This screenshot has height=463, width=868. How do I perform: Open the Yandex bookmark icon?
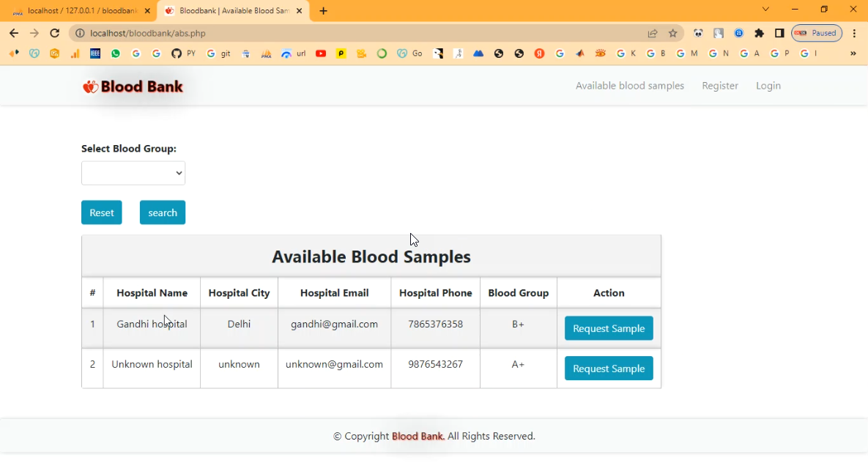pyautogui.click(x=539, y=53)
